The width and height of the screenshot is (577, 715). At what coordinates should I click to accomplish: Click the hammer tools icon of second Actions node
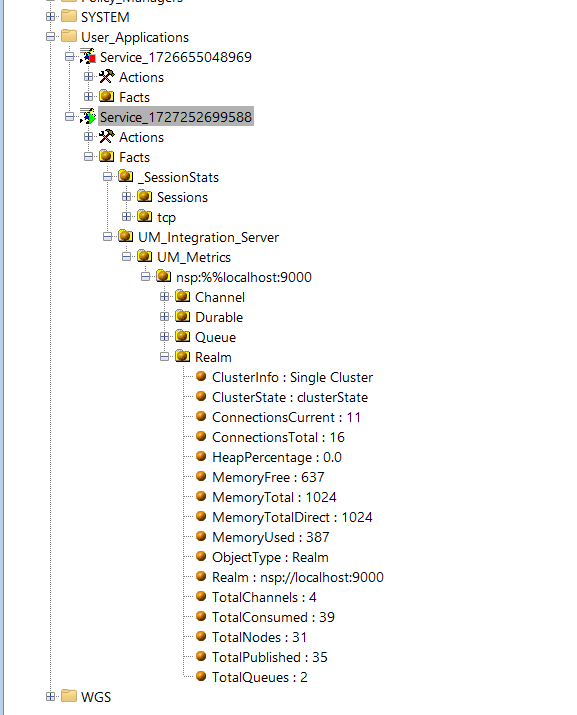coord(107,136)
